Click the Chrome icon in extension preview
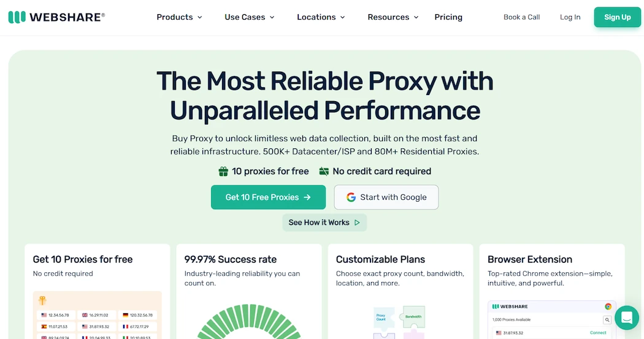Screen dimensions: 644x339 point(608,307)
